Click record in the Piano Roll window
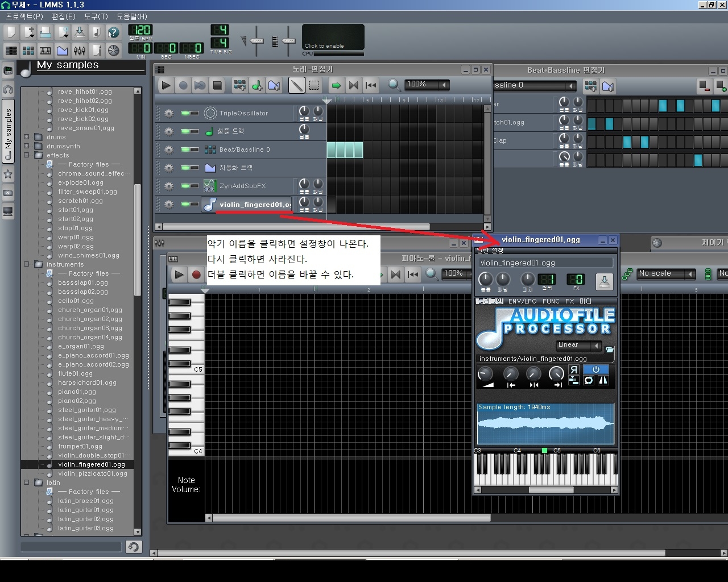The image size is (728, 582). pos(196,275)
